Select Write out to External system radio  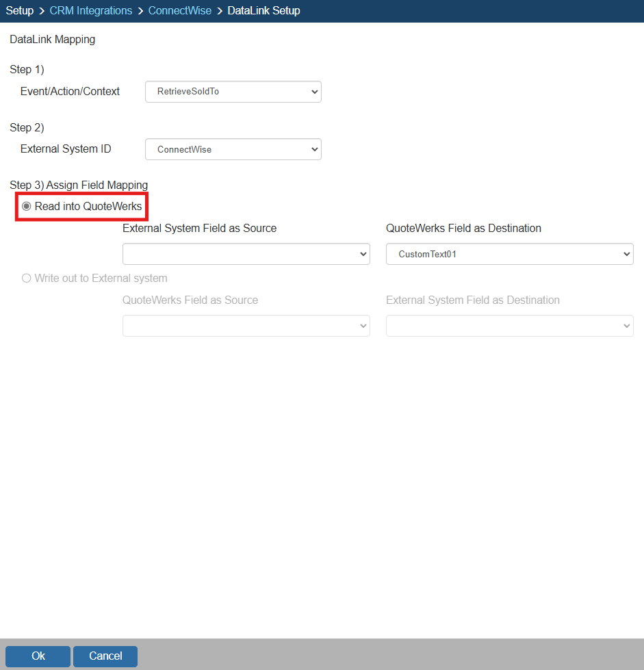click(27, 278)
